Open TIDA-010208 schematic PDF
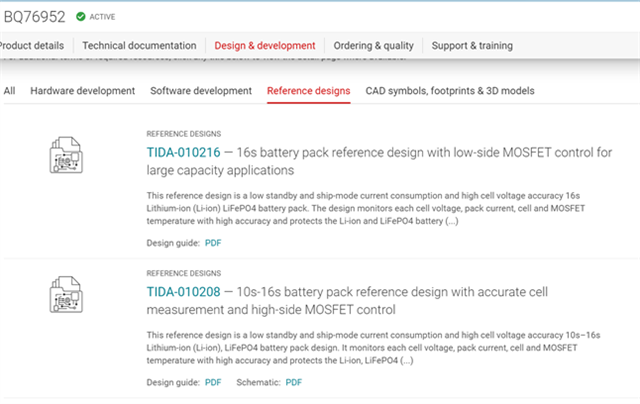This screenshot has width=640, height=404. point(294,382)
